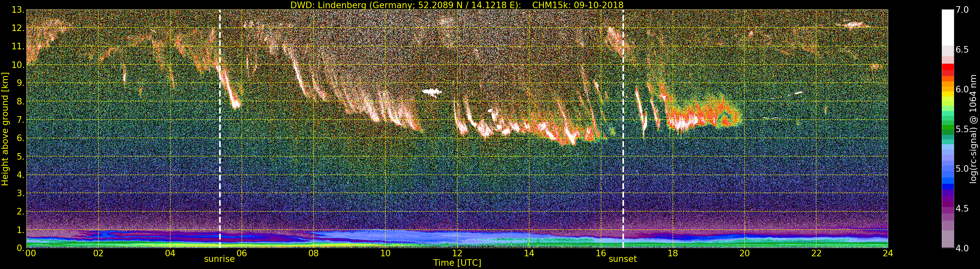Click the "2." height tick on y-axis
The width and height of the screenshot is (980, 269).
point(20,212)
